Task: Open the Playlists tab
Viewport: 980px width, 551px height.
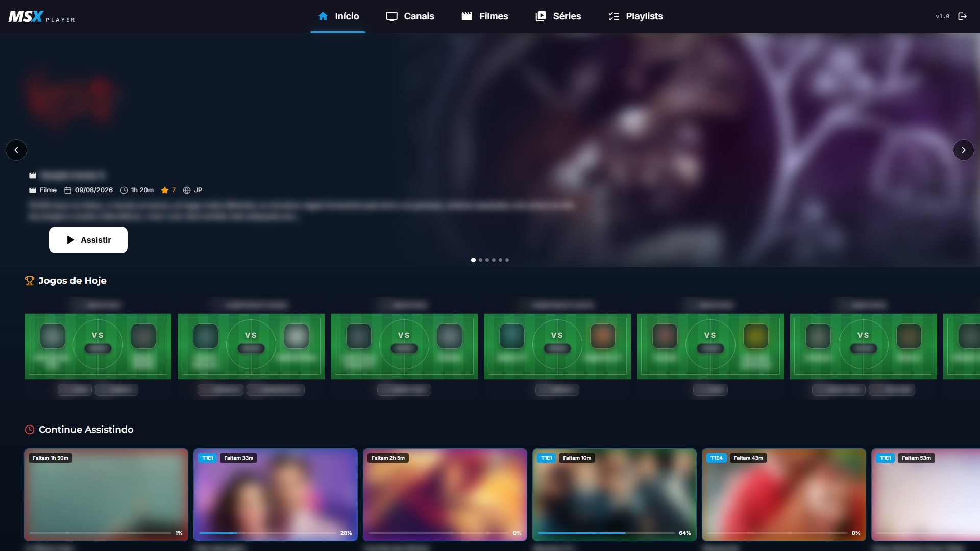Action: (635, 16)
